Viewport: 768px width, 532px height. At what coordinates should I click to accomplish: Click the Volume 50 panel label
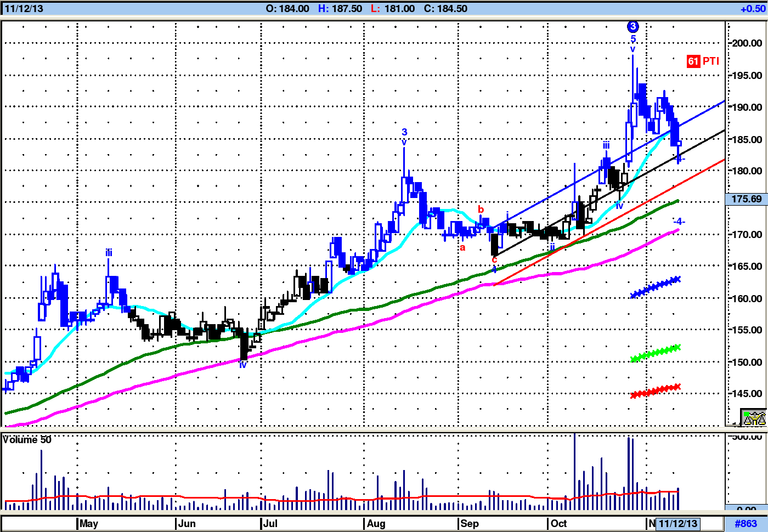27,440
